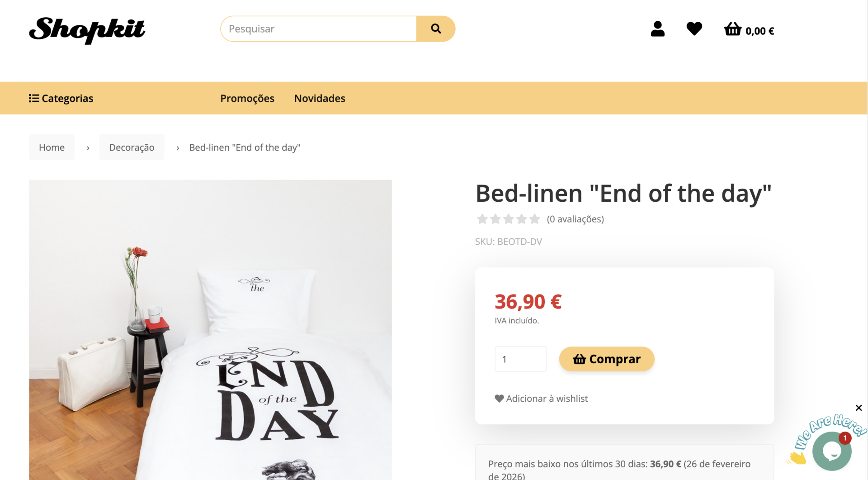Image resolution: width=868 pixels, height=480 pixels.
Task: Rate product with the first star
Action: [x=482, y=219]
